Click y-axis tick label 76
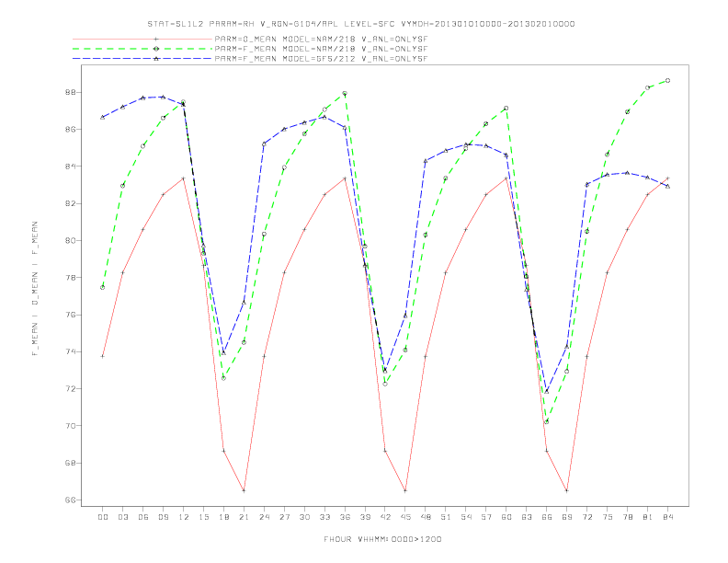The image size is (728, 563). pos(71,315)
